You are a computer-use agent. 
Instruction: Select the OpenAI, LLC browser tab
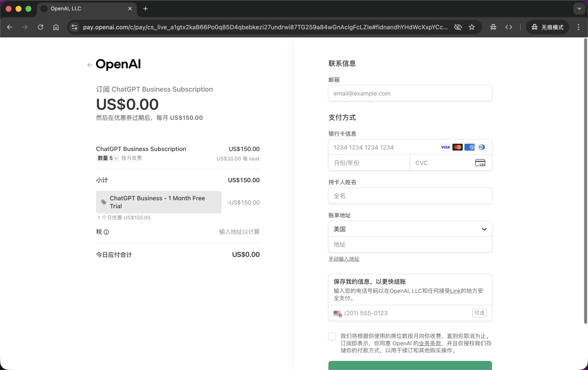(87, 9)
